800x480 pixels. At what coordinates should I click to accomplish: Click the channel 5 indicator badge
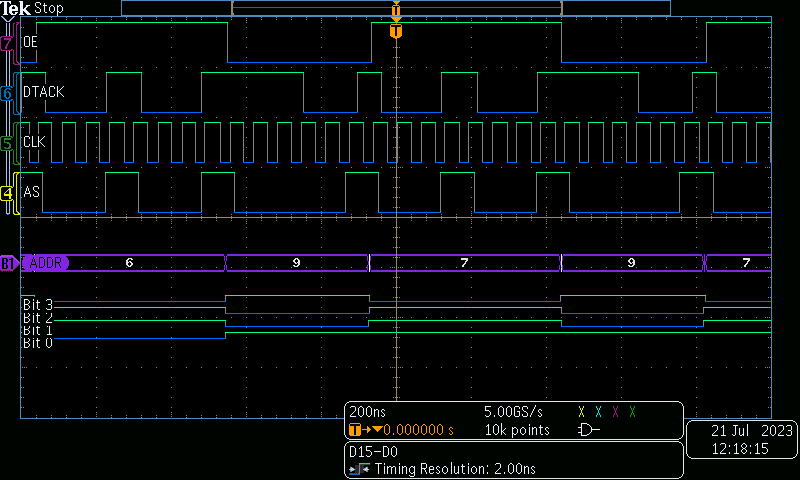pyautogui.click(x=7, y=143)
